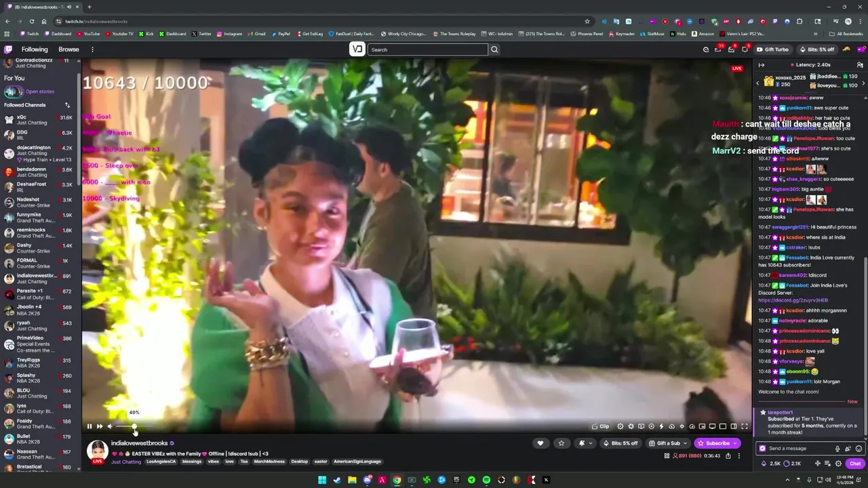The image size is (868, 488).
Task: Open the three-dot menu beside Browse
Action: 92,49
